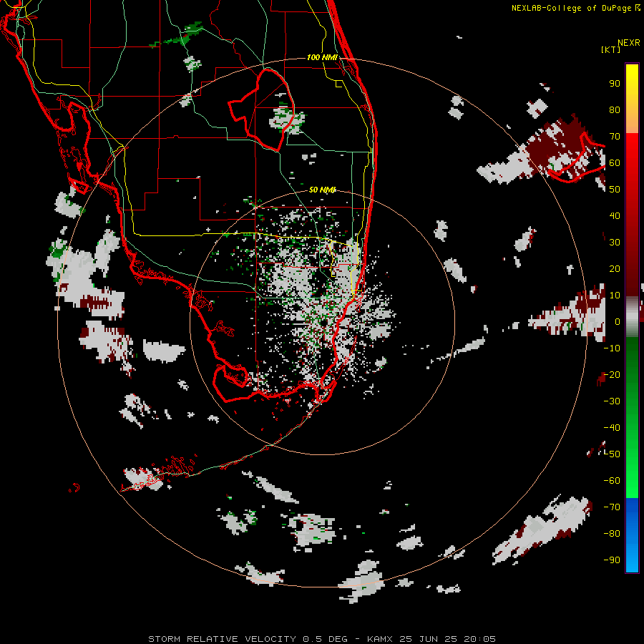Image resolution: width=644 pixels, height=644 pixels.
Task: Click the positive 30 value on velocity scale
Action: click(x=615, y=243)
